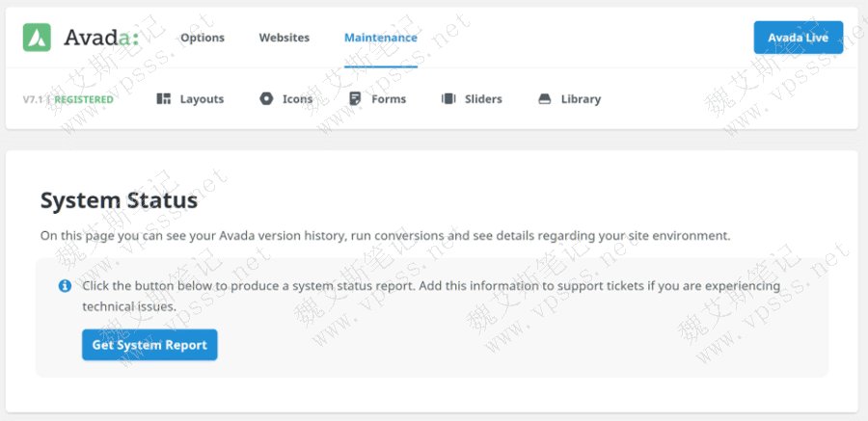The height and width of the screenshot is (421, 868).
Task: Click the green REGISTERED status label
Action: [84, 99]
